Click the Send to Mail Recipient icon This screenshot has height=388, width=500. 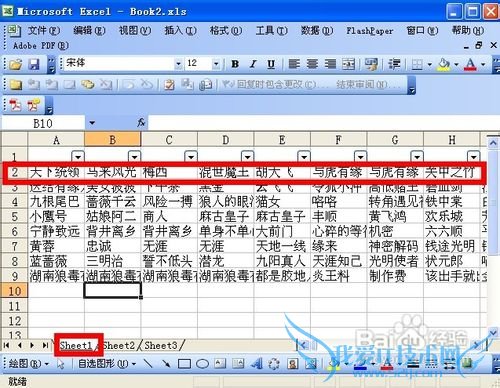206,85
